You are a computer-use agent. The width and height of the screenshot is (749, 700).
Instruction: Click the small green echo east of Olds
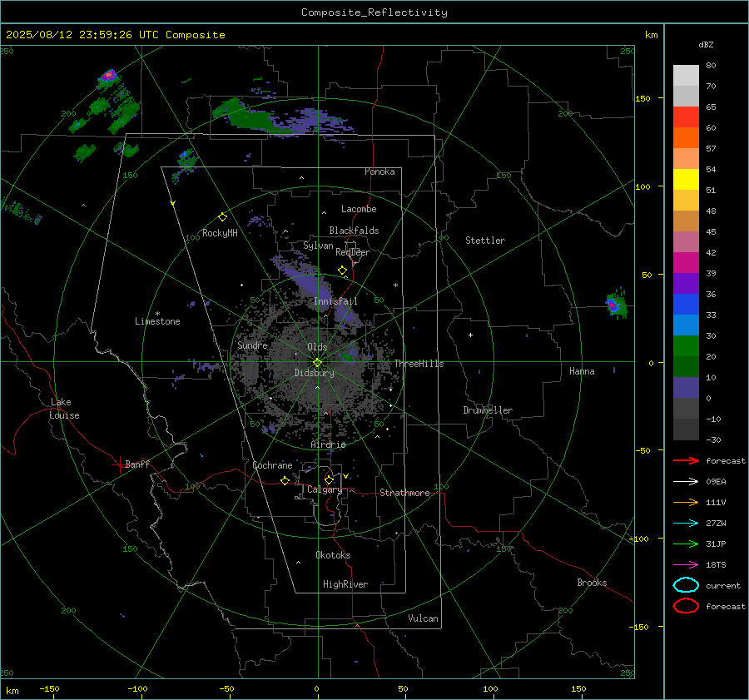(347, 356)
